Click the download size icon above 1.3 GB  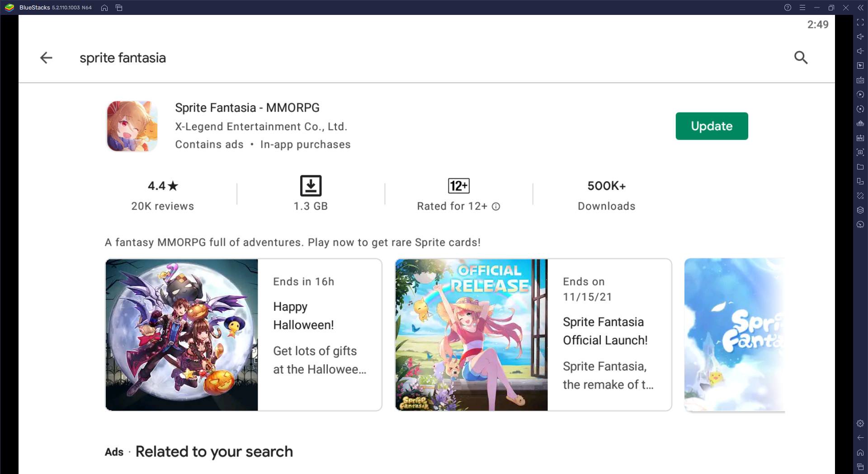pos(311,186)
